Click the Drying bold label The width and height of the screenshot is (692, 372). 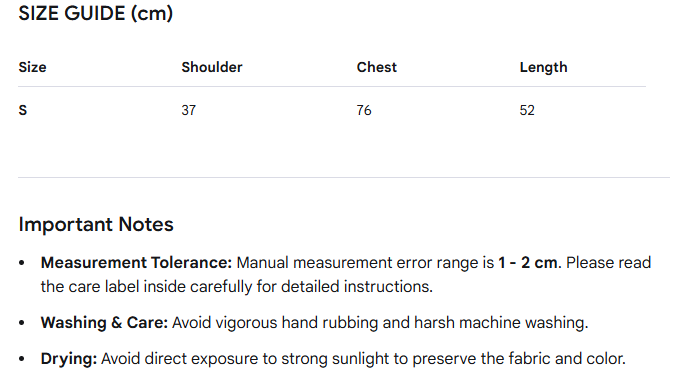[x=69, y=359]
